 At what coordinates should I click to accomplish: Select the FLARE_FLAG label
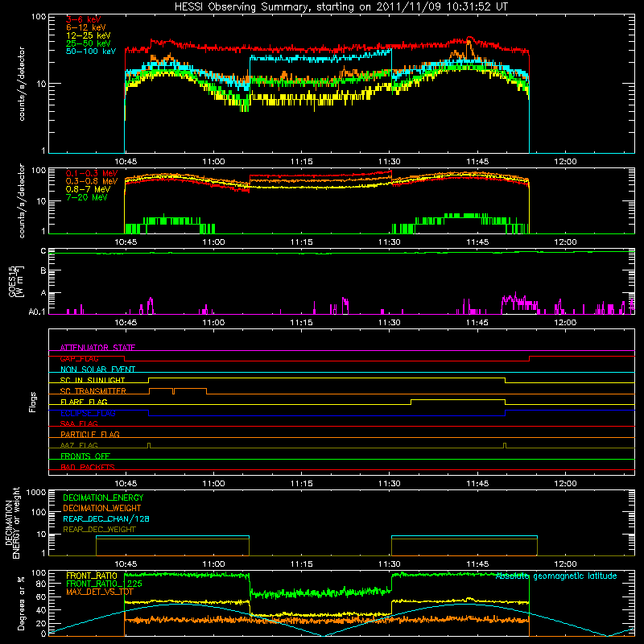pyautogui.click(x=84, y=402)
